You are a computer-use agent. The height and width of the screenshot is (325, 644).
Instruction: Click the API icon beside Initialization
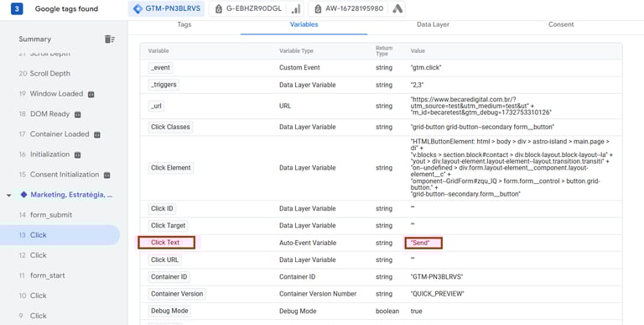pos(78,155)
